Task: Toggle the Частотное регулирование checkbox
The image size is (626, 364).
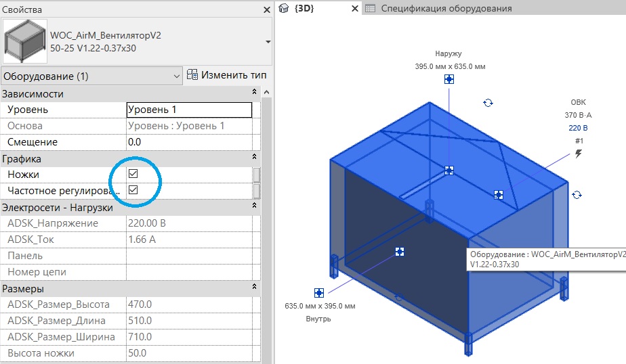Action: coord(133,190)
